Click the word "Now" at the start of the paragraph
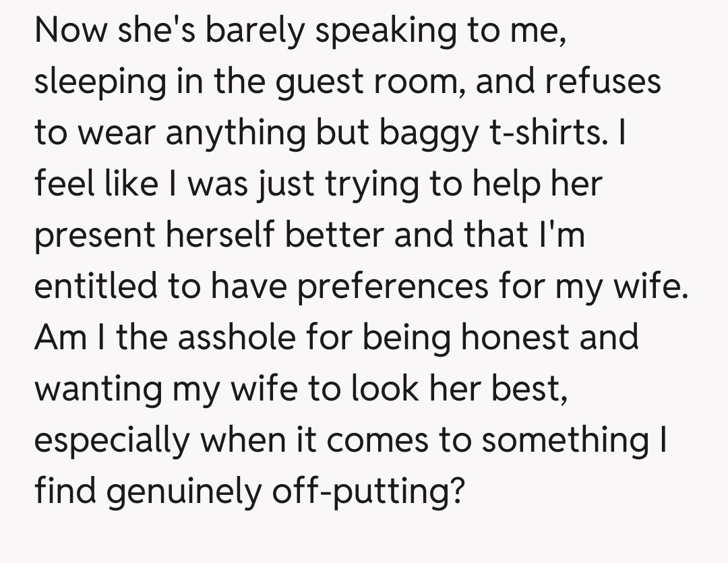The height and width of the screenshot is (563, 728). (69, 31)
